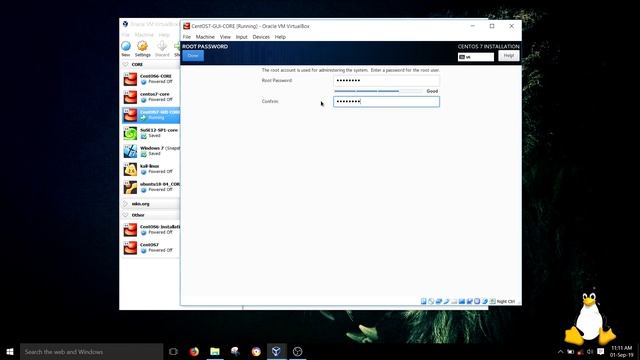640x360 pixels.
Task: Click the Help! button in CentOS installer
Action: [509, 56]
